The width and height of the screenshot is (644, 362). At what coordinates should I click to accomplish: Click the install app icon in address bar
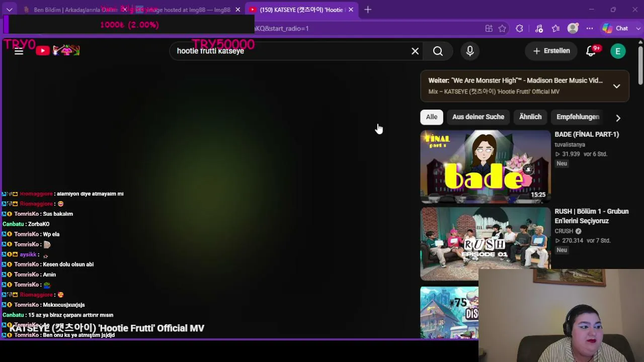click(489, 29)
